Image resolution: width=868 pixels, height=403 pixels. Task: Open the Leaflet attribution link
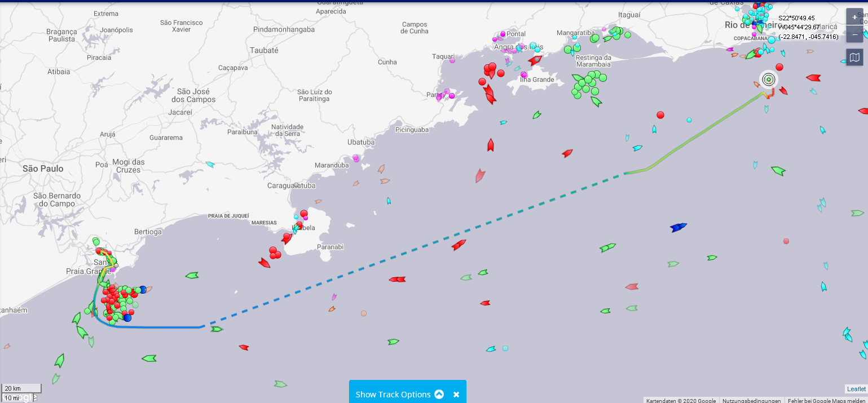(x=856, y=389)
